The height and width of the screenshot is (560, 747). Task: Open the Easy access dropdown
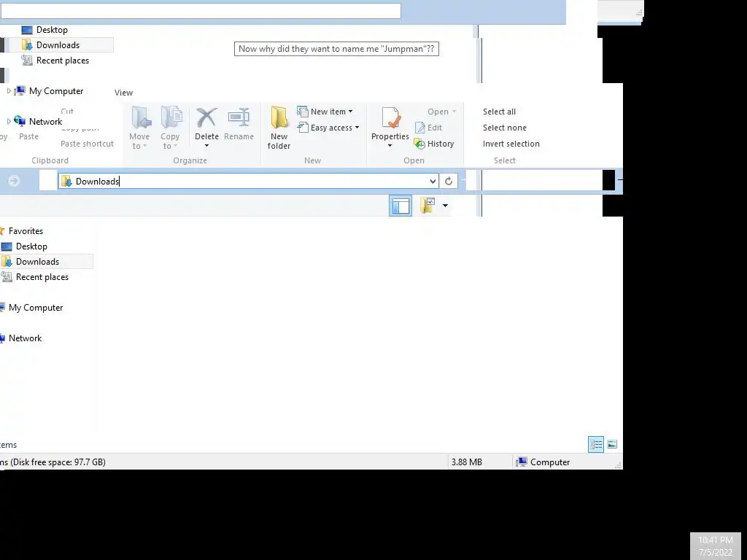(328, 128)
